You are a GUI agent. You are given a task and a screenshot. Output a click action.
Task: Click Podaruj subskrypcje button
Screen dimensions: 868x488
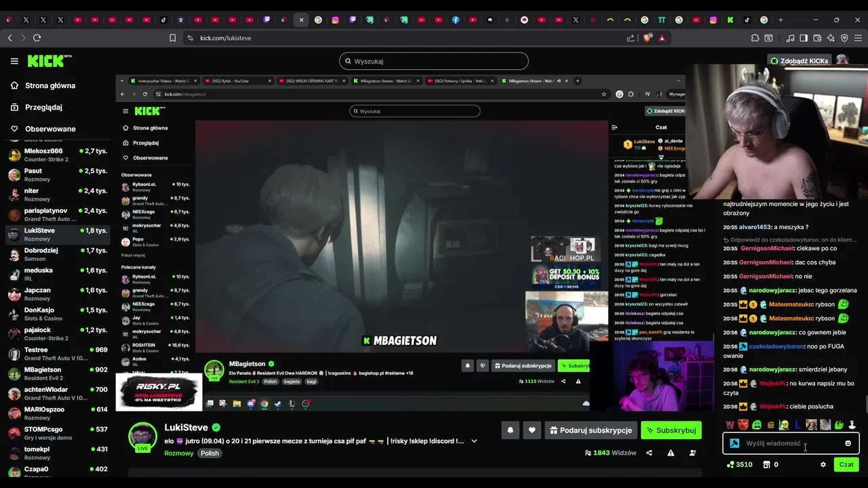pos(590,430)
